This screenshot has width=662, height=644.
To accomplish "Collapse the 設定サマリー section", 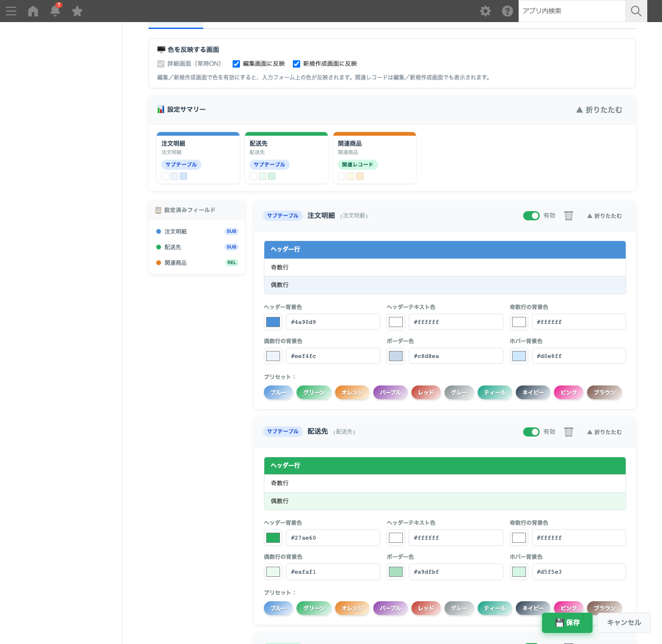I will coord(599,110).
